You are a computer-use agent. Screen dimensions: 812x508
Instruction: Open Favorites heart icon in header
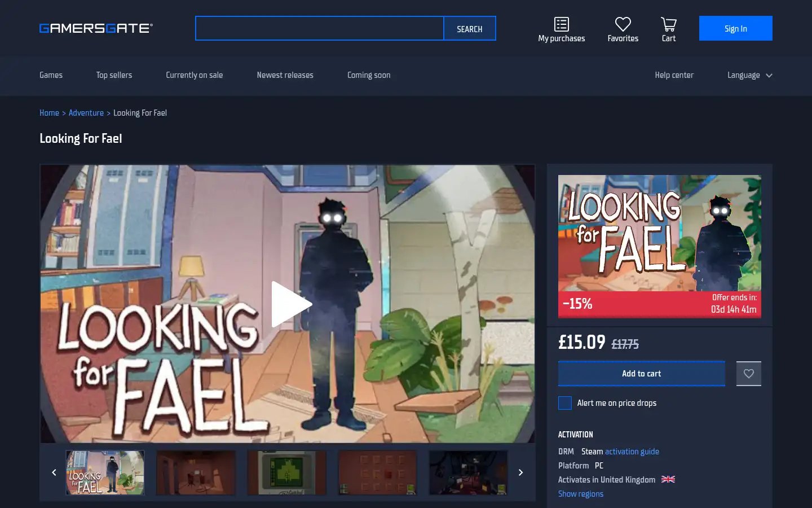[x=623, y=24]
